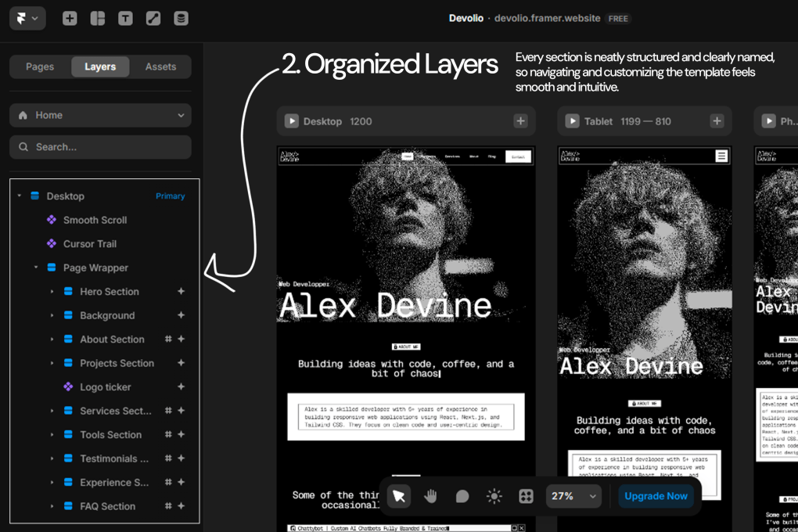
Task: Select the hand pan tool
Action: (x=430, y=496)
